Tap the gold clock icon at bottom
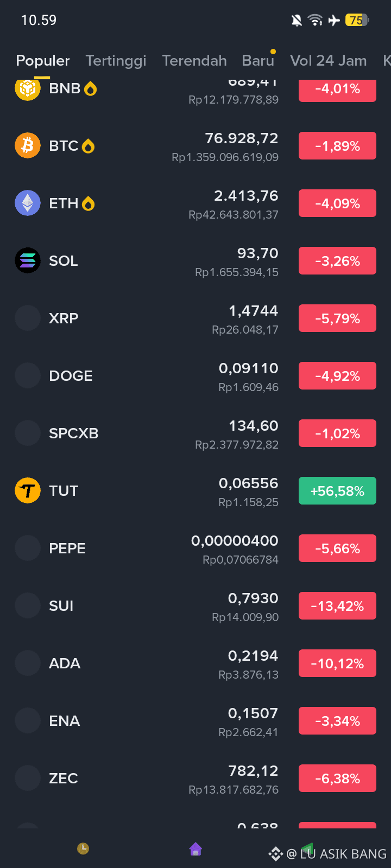This screenshot has width=391, height=868. click(83, 848)
